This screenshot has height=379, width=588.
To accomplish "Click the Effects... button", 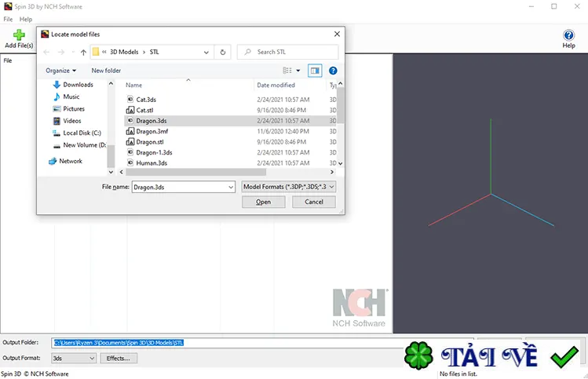I will [x=118, y=359].
